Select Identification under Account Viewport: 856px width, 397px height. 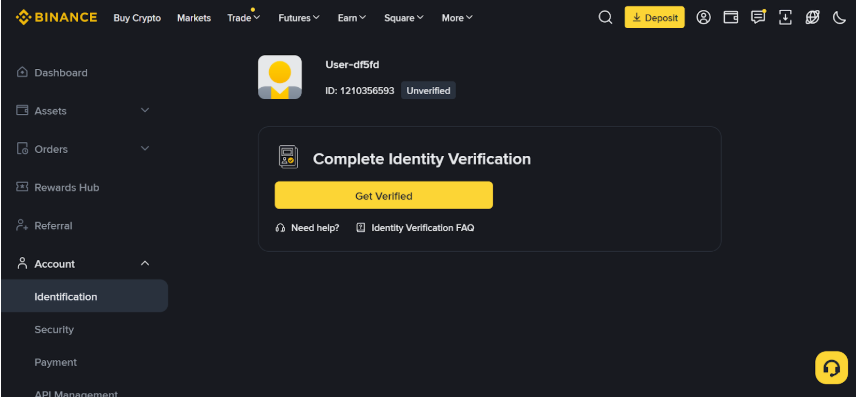click(85, 297)
